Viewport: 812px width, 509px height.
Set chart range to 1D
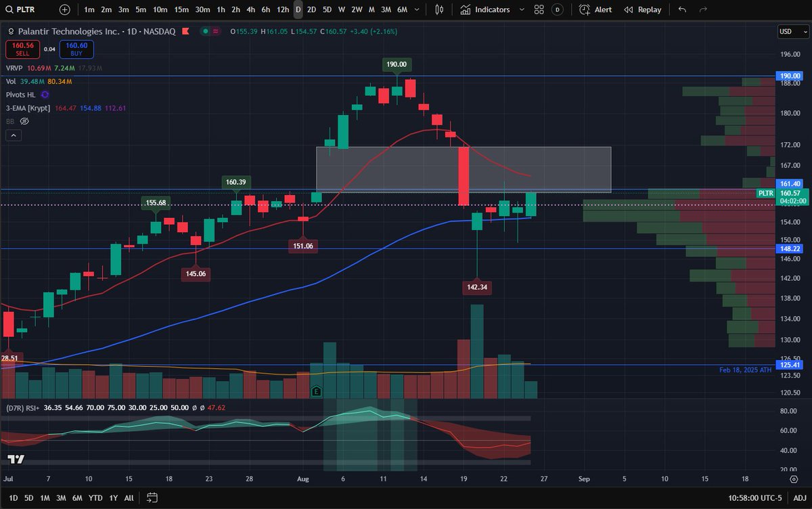[13, 497]
